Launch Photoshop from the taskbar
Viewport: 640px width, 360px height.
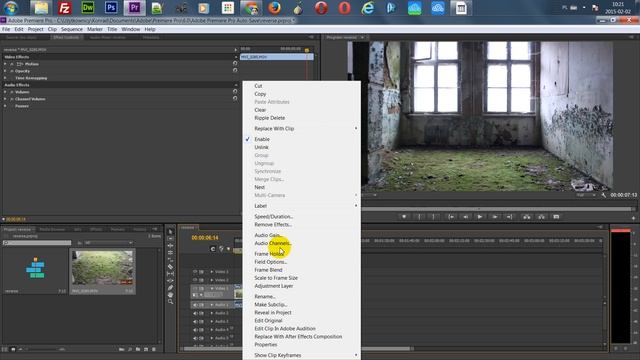click(111, 8)
